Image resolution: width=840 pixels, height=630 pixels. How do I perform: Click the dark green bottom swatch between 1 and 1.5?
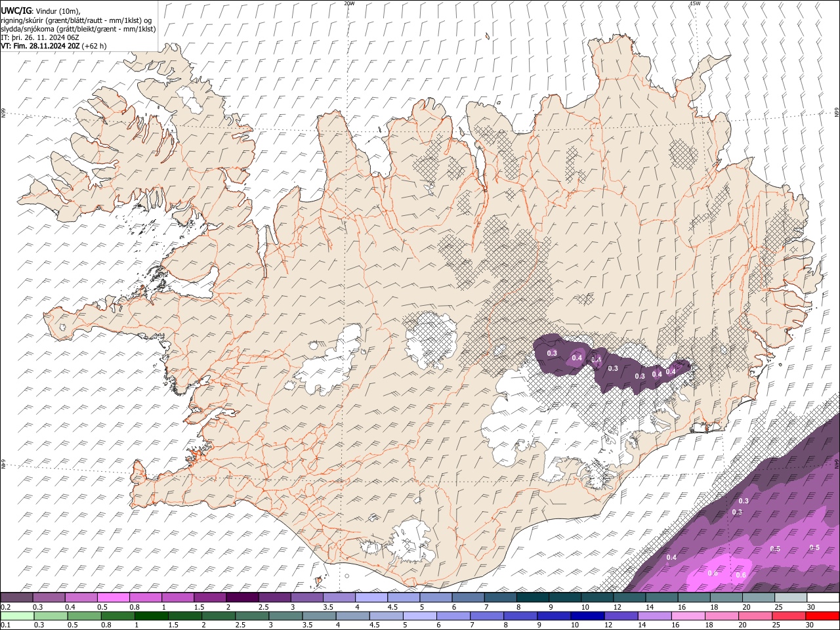[150, 616]
